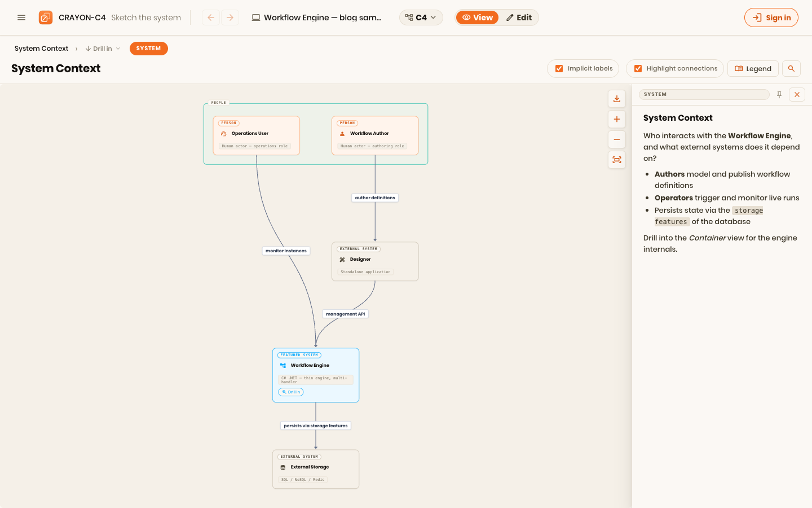This screenshot has width=812, height=508.
Task: Click the SYSTEM field in side panel
Action: tap(704, 95)
